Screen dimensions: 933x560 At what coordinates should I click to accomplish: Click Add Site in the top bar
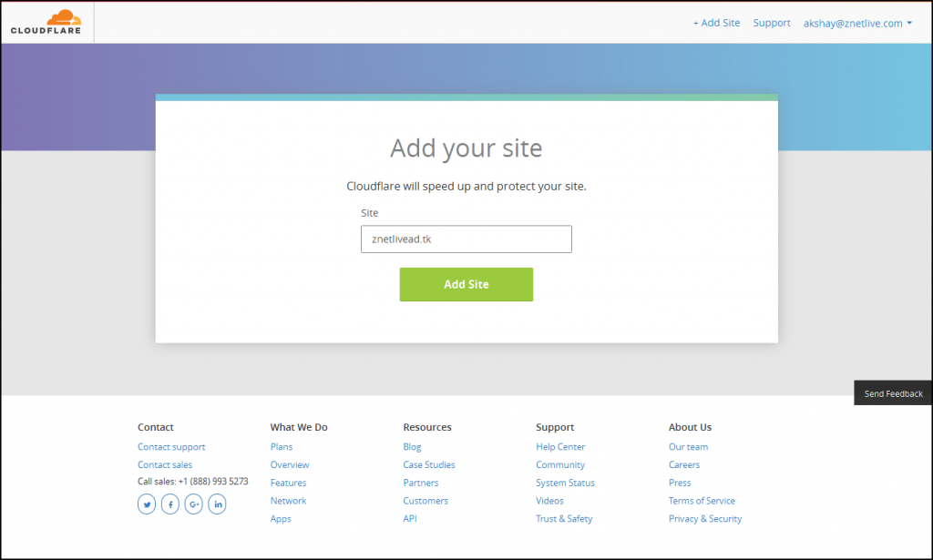[716, 23]
